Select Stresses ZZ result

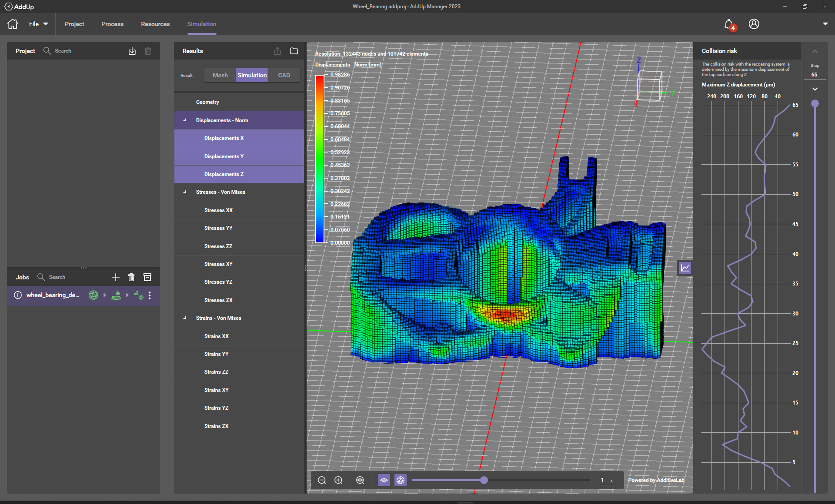click(x=219, y=246)
